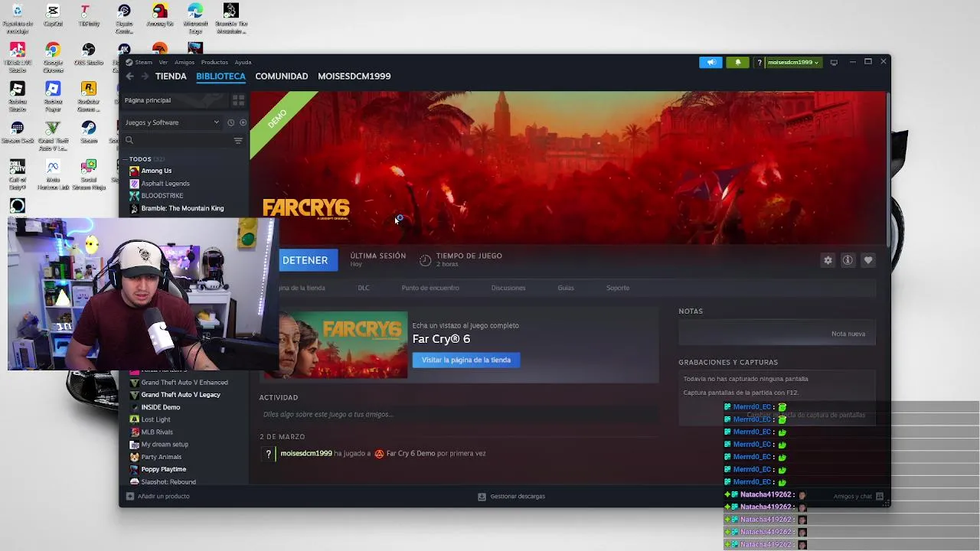Select INSIDE Demo in the library
The image size is (980, 551).
(161, 407)
